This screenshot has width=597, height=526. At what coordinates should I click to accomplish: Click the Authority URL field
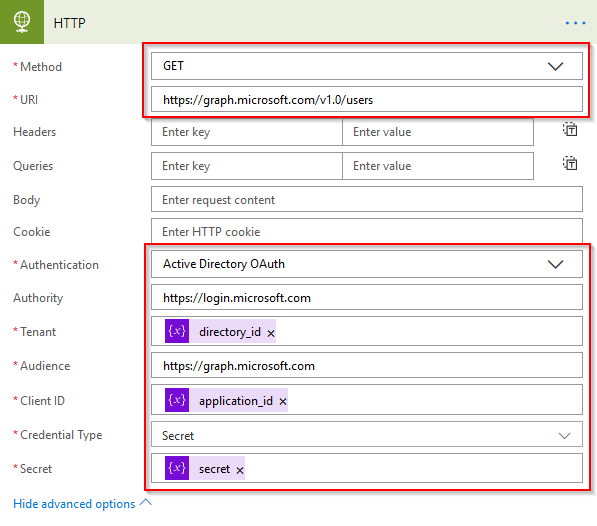coord(367,297)
